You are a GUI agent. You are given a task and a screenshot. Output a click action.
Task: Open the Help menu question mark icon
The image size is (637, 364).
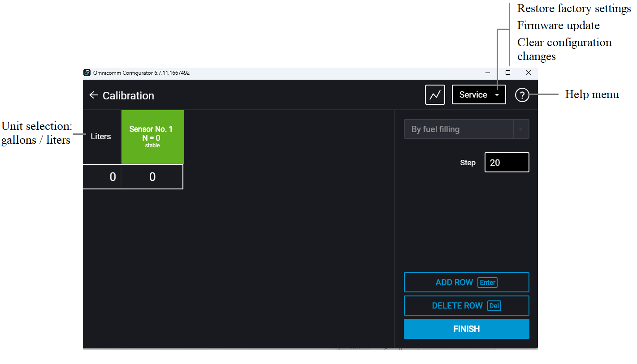[x=522, y=94]
